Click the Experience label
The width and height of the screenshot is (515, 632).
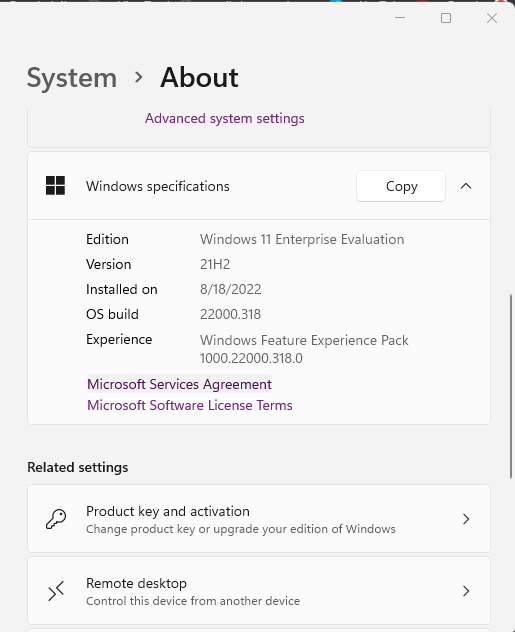pyautogui.click(x=119, y=340)
